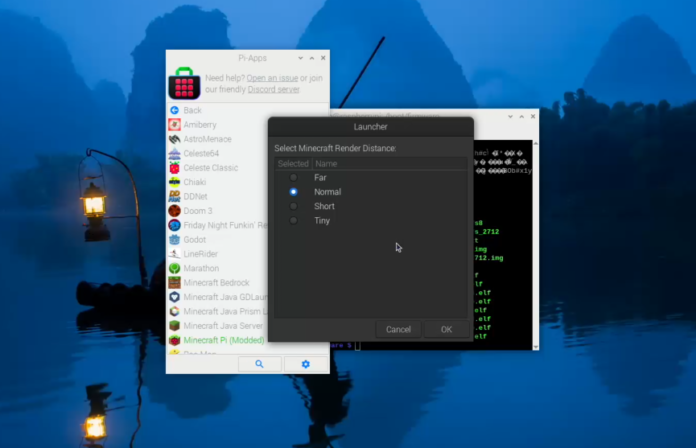Viewport: 696px width, 448px height.
Task: Choose the Normal render distance option
Action: tap(293, 191)
